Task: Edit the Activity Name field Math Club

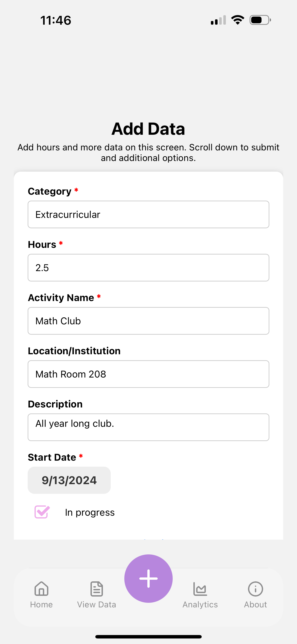Action: [148, 321]
